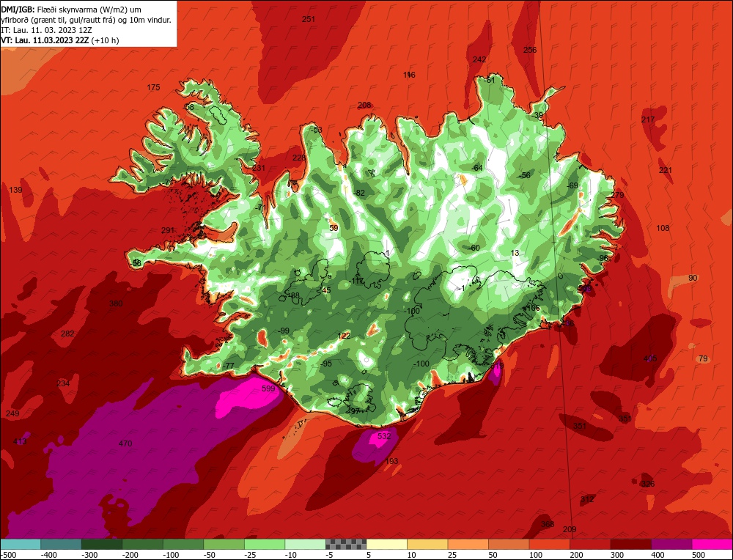Click the value 279 near the east coast

(x=617, y=195)
